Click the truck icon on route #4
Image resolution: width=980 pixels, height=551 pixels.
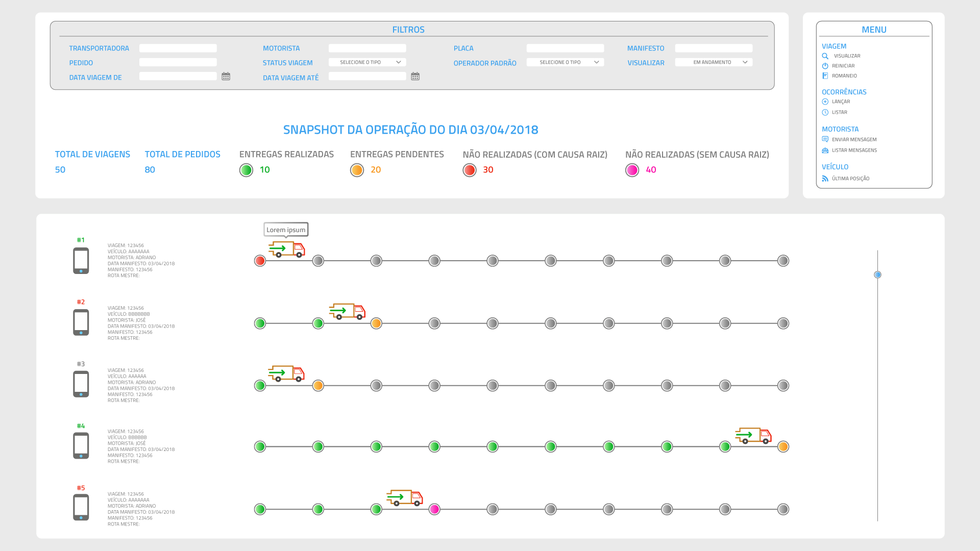(753, 436)
